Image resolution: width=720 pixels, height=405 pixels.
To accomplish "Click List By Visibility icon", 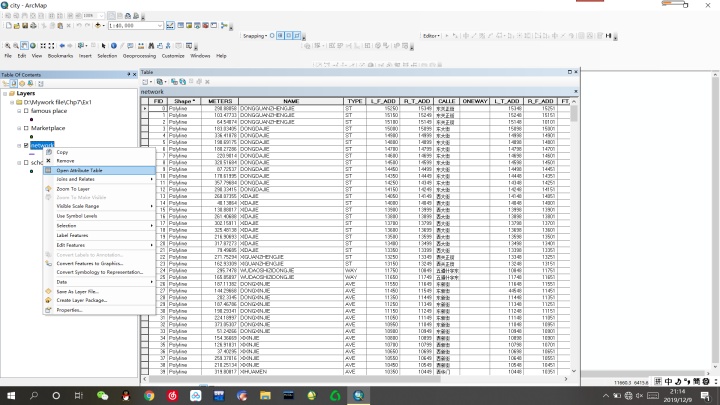I will click(22, 84).
